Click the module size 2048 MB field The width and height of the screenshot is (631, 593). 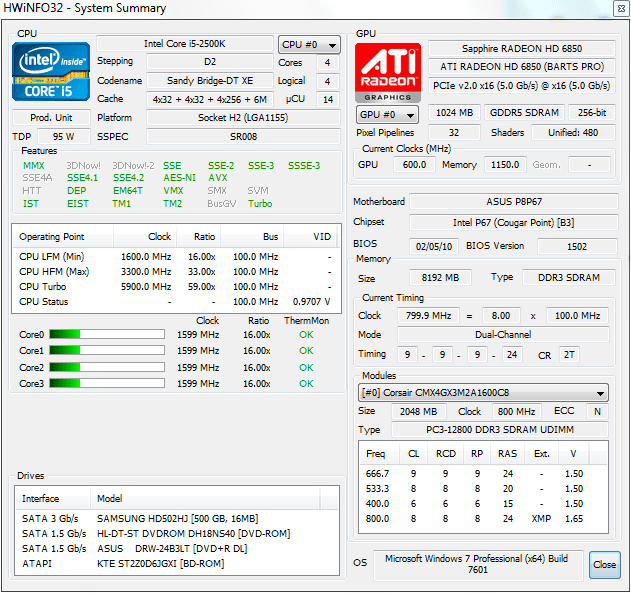tap(419, 411)
